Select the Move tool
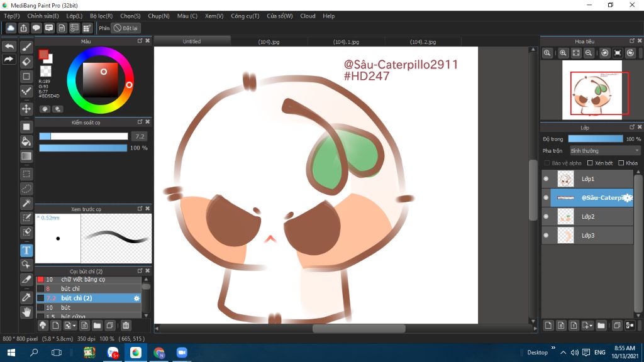 coord(26,109)
